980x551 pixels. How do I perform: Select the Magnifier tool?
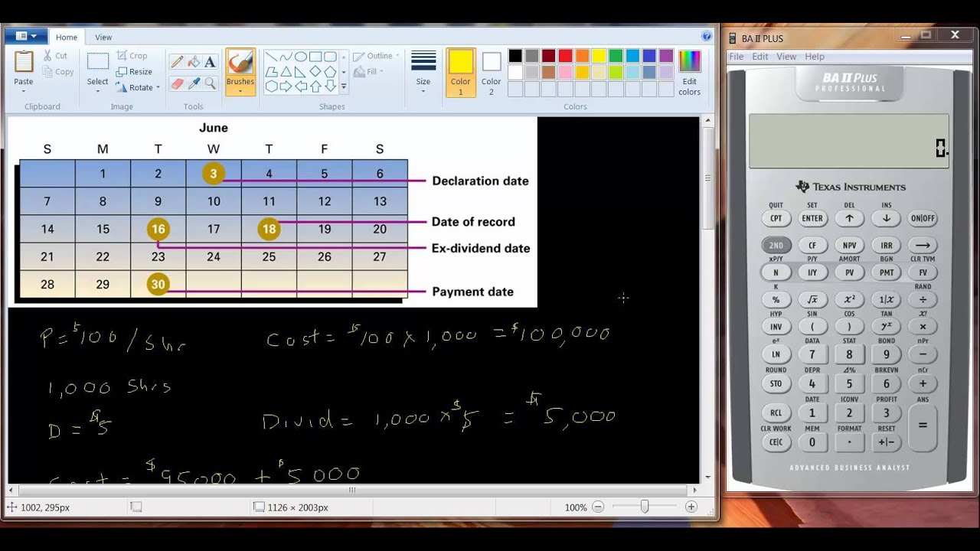tap(210, 83)
